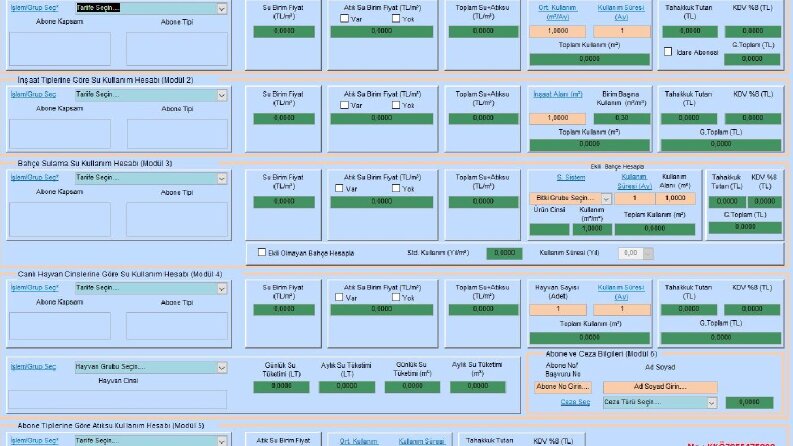Tick 'Var' in Canlı Hayvan (Modül 4) section
Viewport: 793px width, 446px height.
coord(339,297)
